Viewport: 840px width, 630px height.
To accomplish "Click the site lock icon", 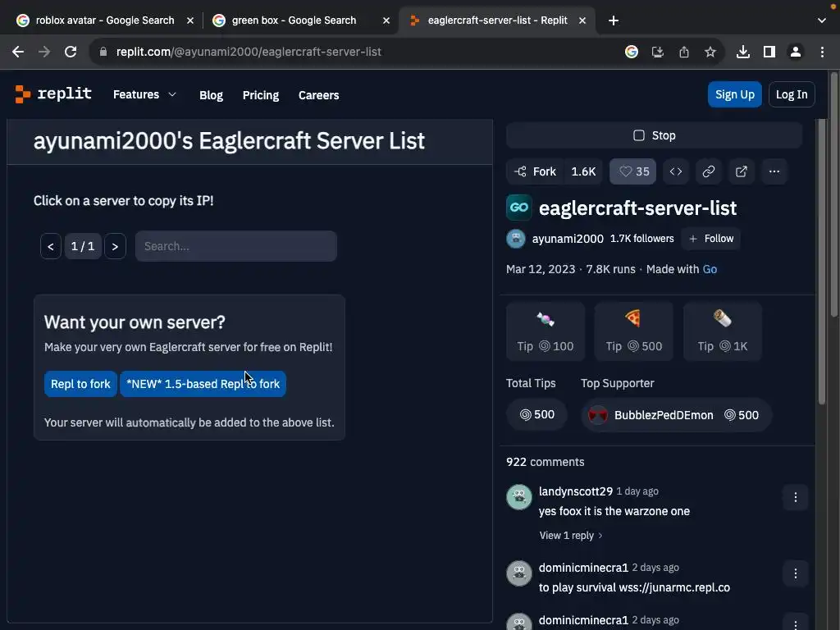I will (103, 52).
